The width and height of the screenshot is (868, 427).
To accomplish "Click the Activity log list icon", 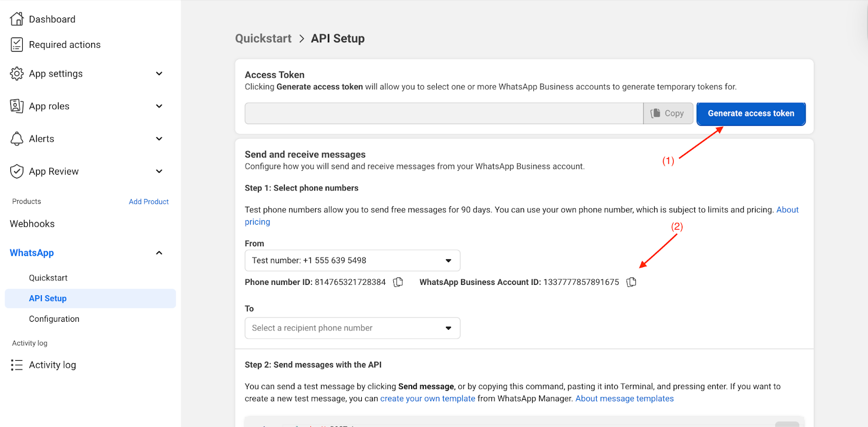I will coord(17,365).
